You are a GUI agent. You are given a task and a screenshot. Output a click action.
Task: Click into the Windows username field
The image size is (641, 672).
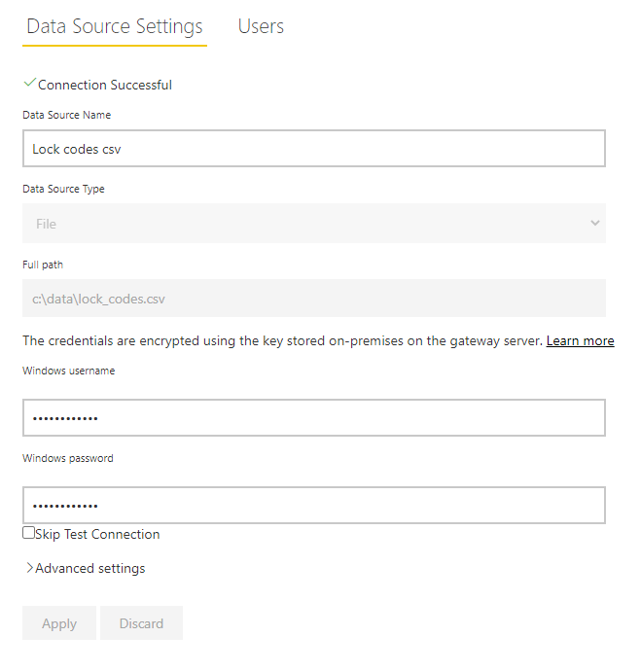tap(313, 417)
